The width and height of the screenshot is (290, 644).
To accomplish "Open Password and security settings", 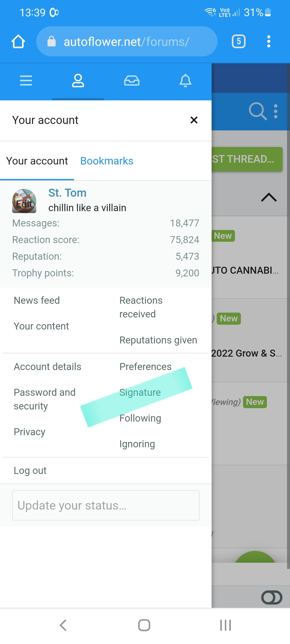I will click(x=45, y=399).
